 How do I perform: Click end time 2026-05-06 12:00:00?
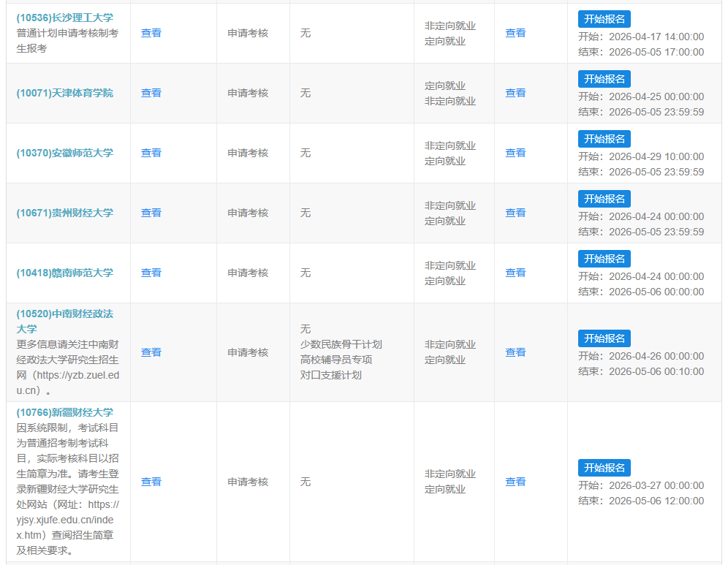click(x=656, y=501)
